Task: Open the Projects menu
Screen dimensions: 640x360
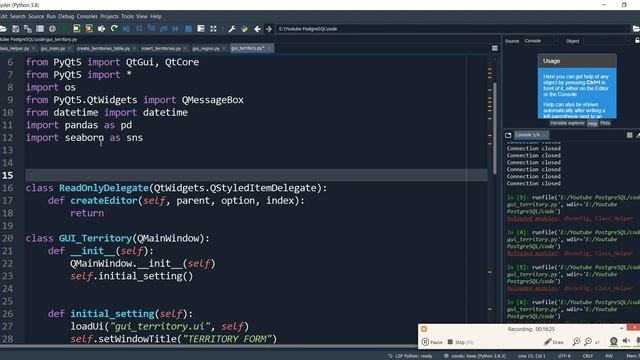Action: (x=109, y=16)
